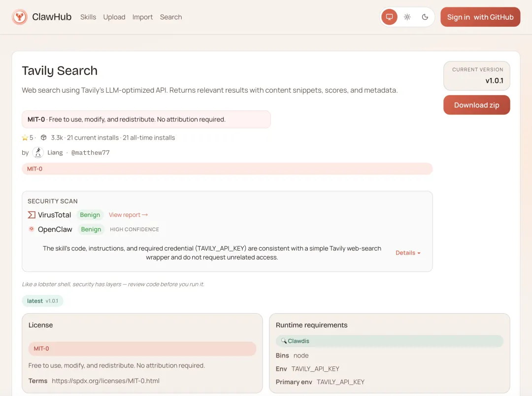
Task: Open the Skills nav item
Action: point(88,17)
